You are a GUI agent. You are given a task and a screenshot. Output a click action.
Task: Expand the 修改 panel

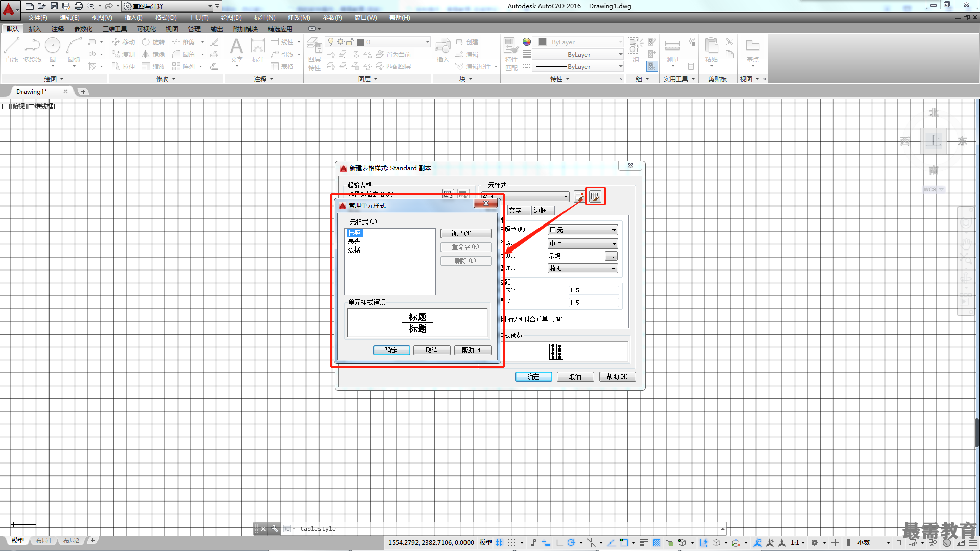(x=166, y=79)
